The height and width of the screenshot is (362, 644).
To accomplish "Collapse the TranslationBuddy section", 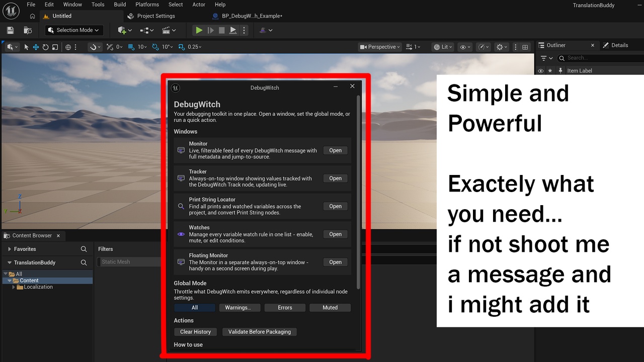I will click(x=10, y=262).
